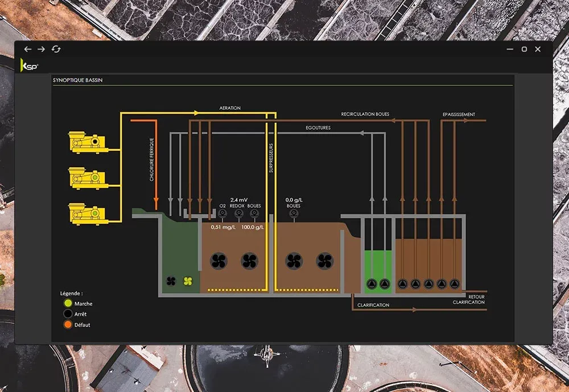Click the EPAISSISSEMENT label

459,114
